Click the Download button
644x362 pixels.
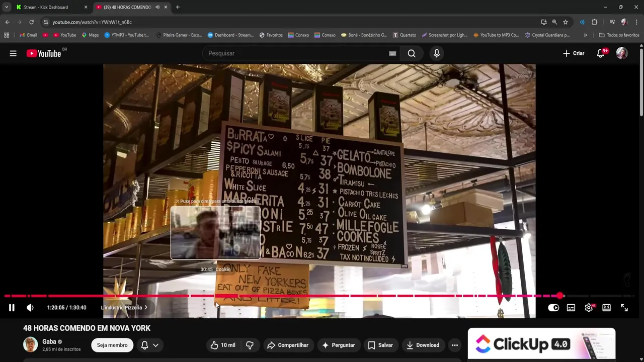tap(423, 345)
